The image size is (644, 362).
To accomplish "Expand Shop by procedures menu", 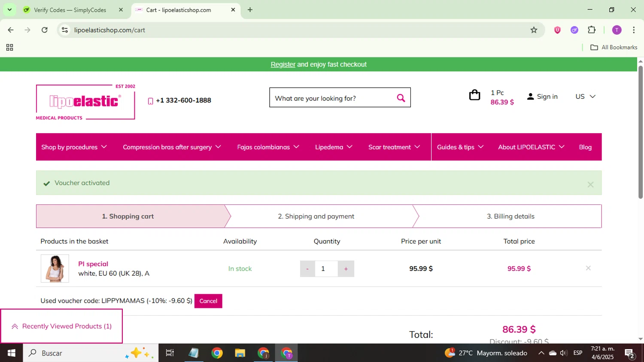I will tap(74, 147).
